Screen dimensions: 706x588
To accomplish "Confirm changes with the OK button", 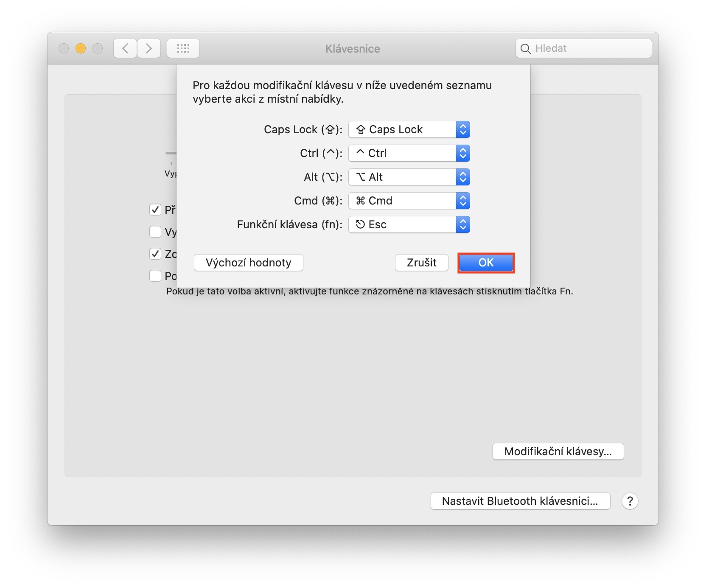I will [486, 263].
